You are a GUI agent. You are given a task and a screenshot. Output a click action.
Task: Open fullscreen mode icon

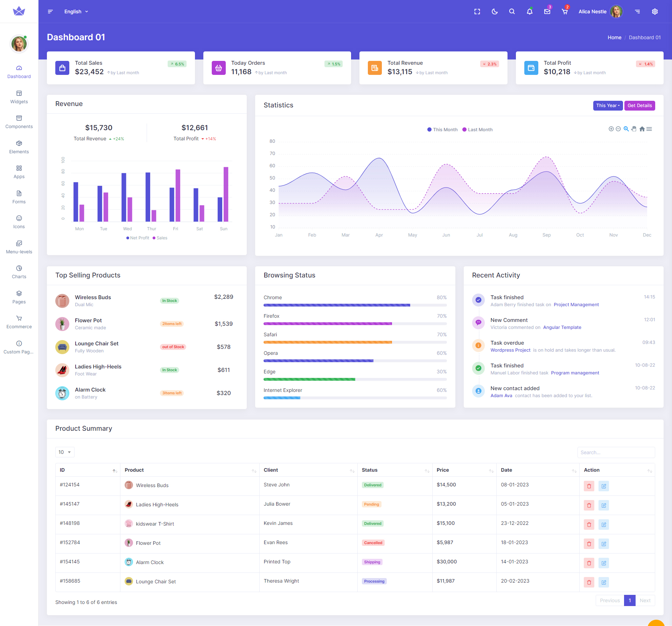[477, 12]
